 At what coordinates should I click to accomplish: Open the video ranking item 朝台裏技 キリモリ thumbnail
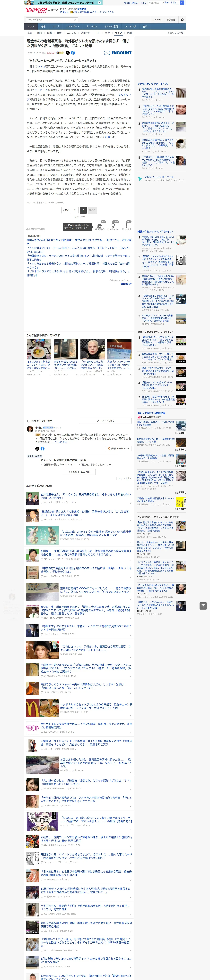[x=181, y=341]
